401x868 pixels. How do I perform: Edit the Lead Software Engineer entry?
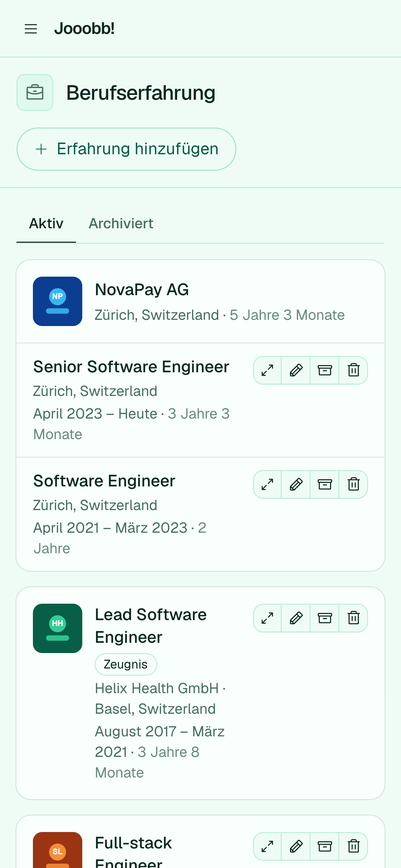(x=296, y=618)
